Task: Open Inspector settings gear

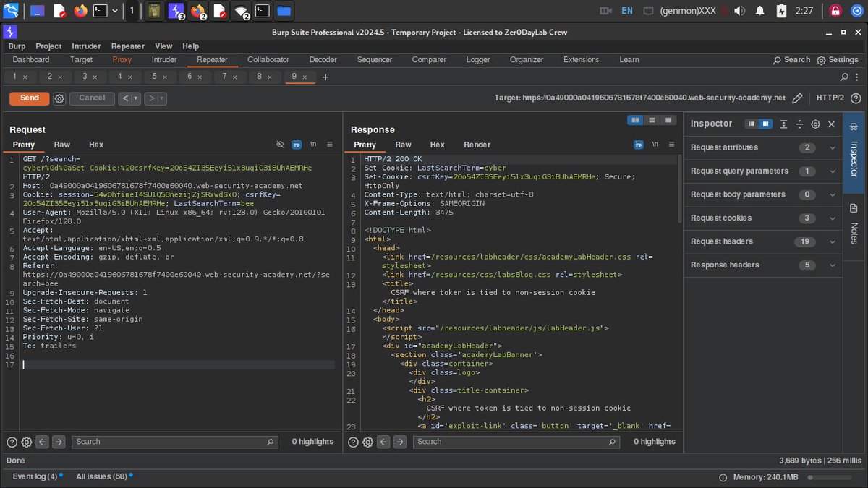Action: 815,124
